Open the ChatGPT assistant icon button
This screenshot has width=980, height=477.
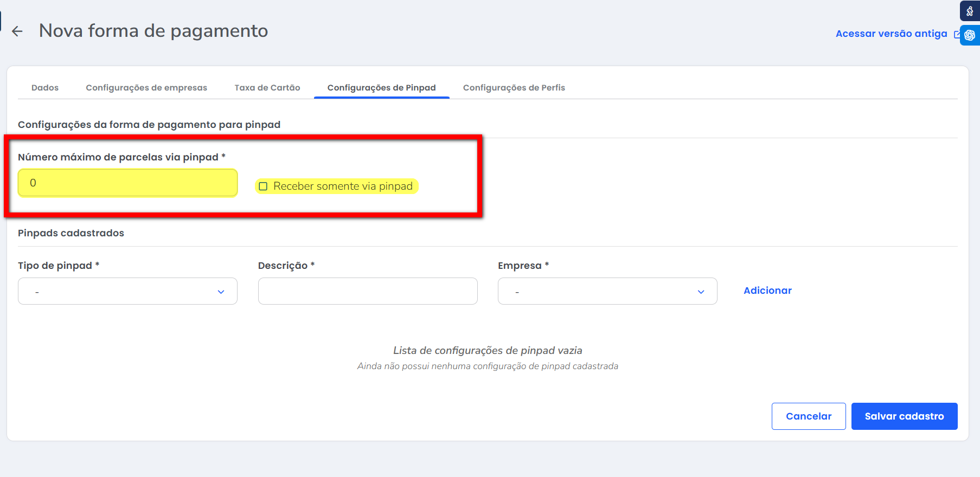970,35
